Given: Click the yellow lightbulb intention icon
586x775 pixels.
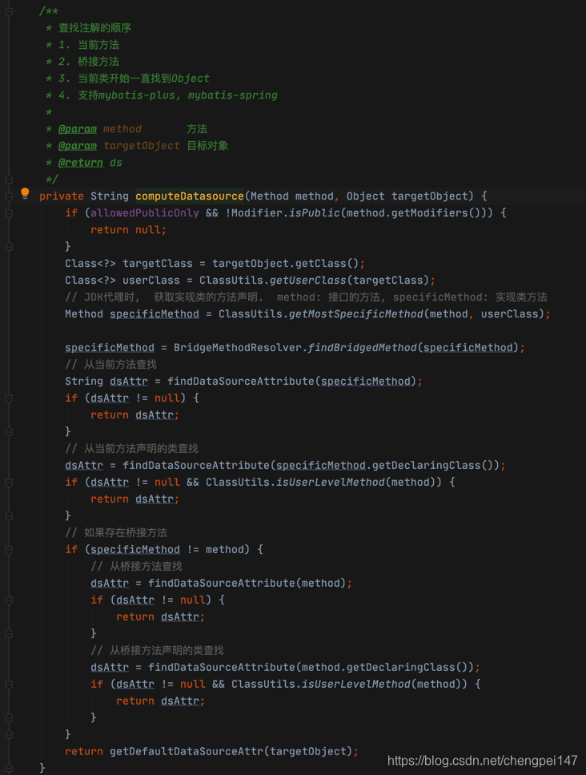Looking at the screenshot, I should click(25, 193).
